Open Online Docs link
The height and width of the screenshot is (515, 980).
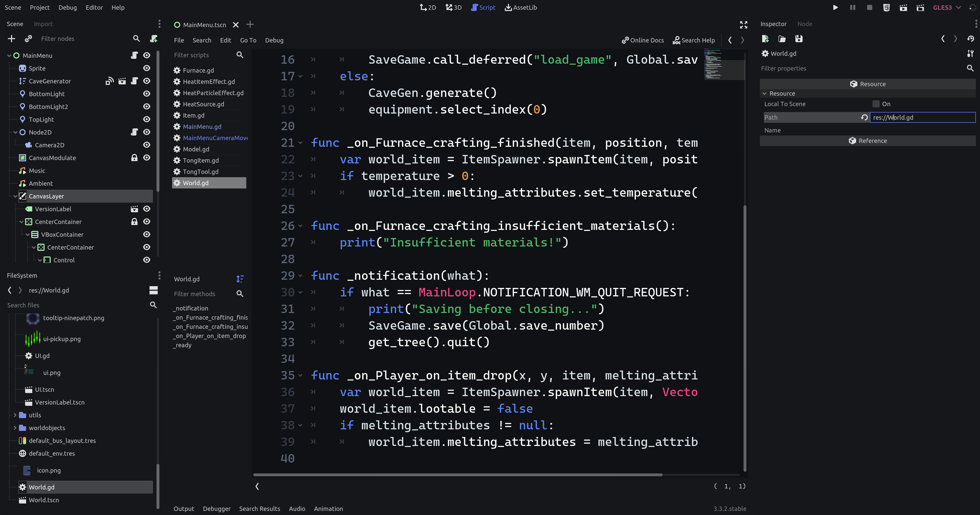(643, 40)
